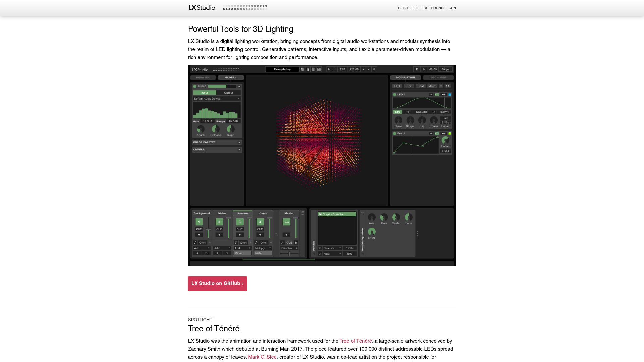Screen dimensions: 644x362
Task: Click the Release knob
Action: (216, 129)
